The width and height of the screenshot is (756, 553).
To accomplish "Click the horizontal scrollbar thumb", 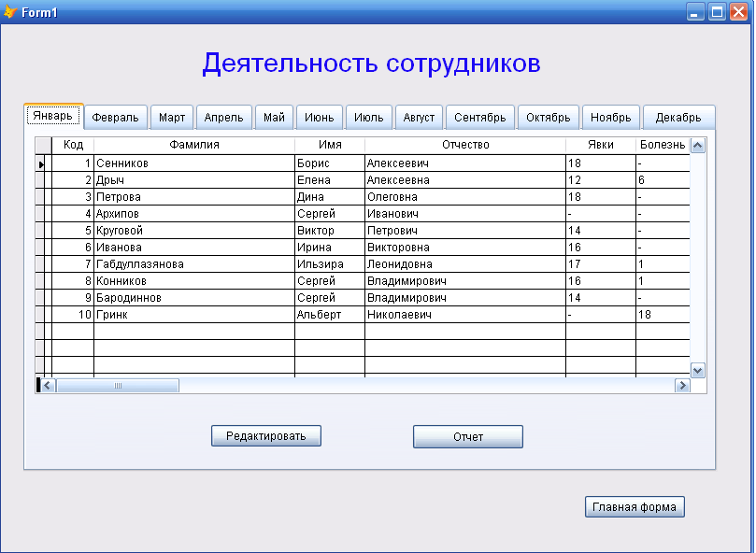I will (x=118, y=385).
